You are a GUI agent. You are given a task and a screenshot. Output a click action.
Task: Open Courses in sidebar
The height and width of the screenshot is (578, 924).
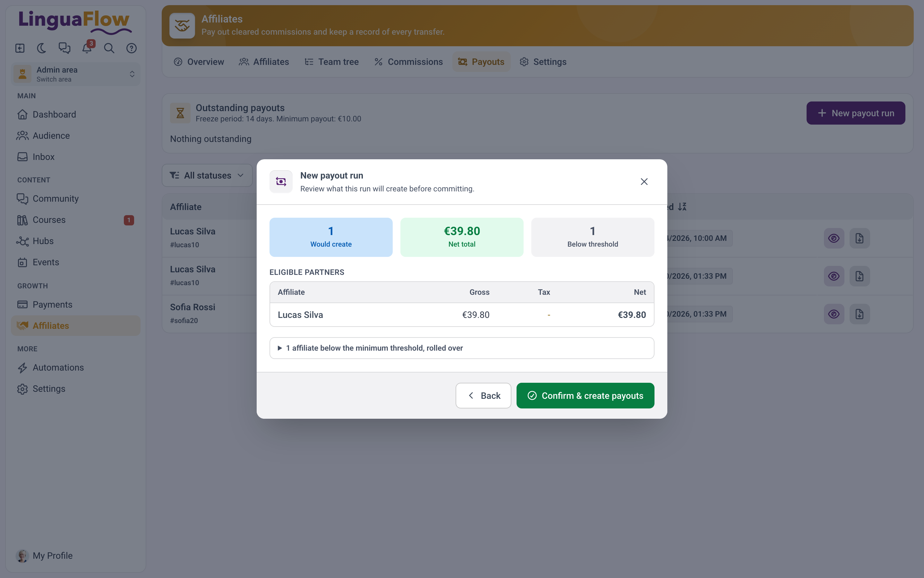click(x=76, y=220)
